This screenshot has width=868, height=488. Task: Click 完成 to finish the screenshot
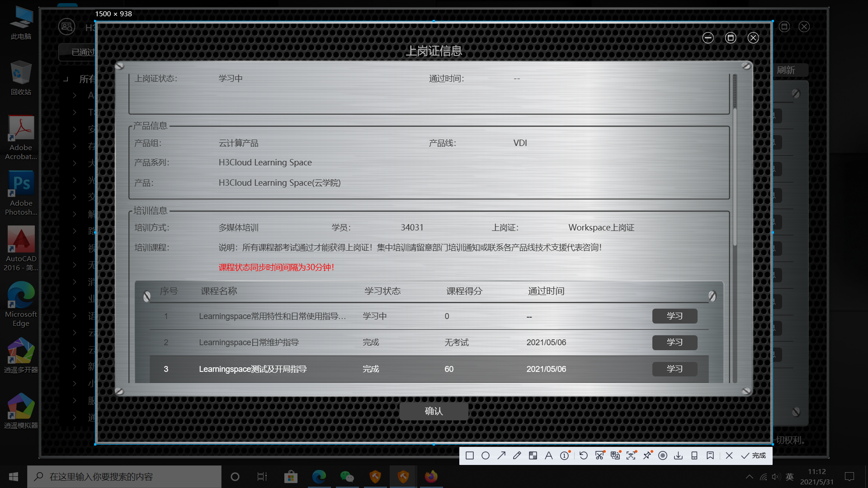point(754,455)
